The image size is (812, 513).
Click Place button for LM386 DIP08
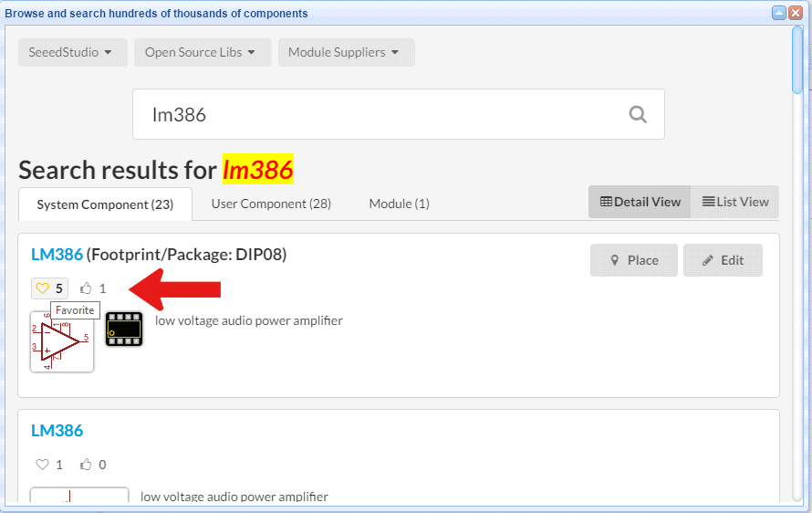(x=634, y=260)
